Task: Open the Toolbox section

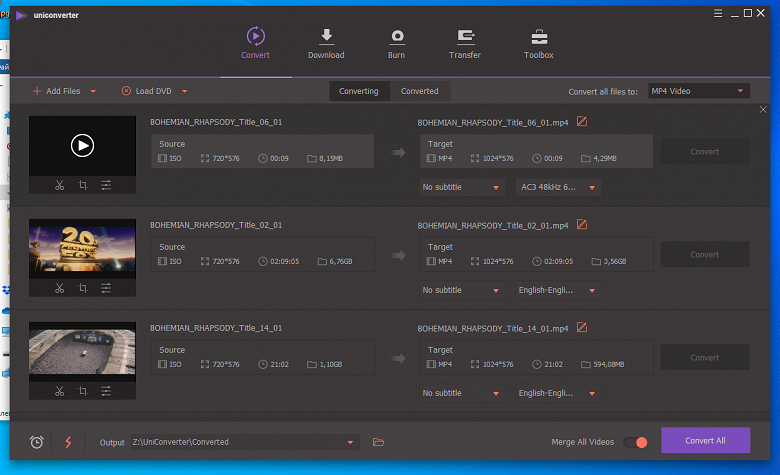Action: click(538, 43)
